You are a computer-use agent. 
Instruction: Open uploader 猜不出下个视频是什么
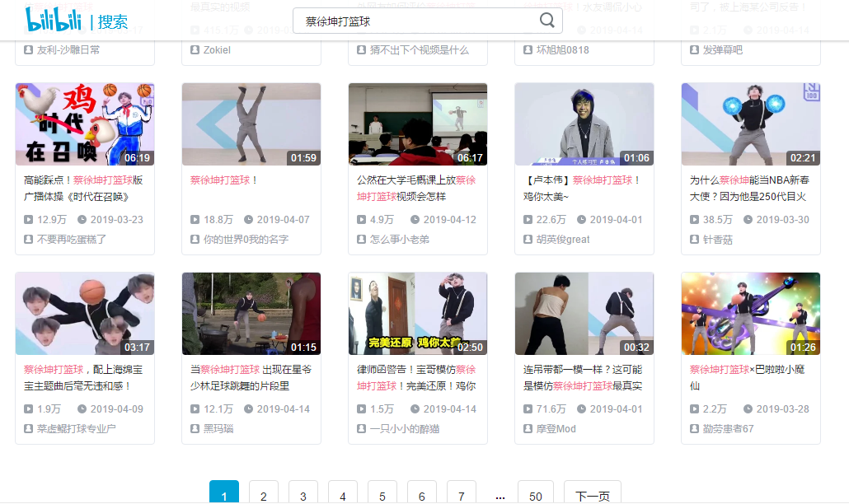pyautogui.click(x=420, y=49)
